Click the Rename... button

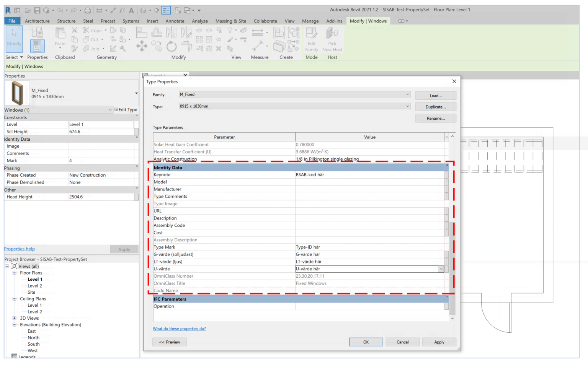click(436, 119)
